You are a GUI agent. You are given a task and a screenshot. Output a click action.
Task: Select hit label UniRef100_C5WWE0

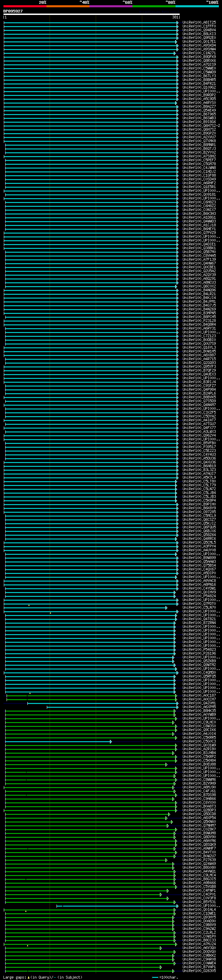click(199, 68)
